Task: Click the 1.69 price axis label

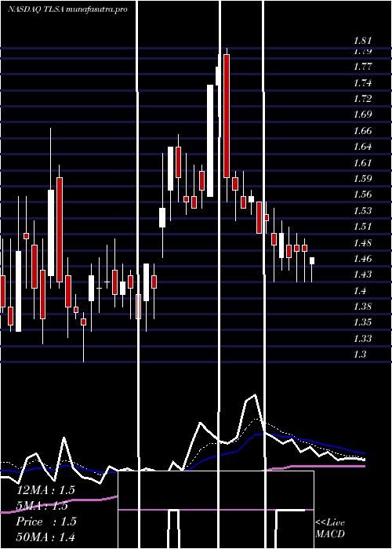Action: pos(362,115)
